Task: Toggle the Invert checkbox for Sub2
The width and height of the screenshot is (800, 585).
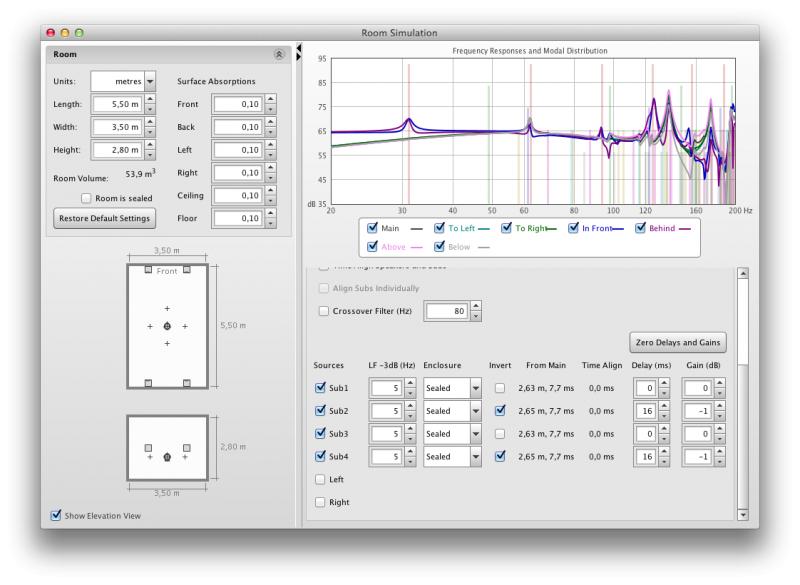Action: point(500,411)
